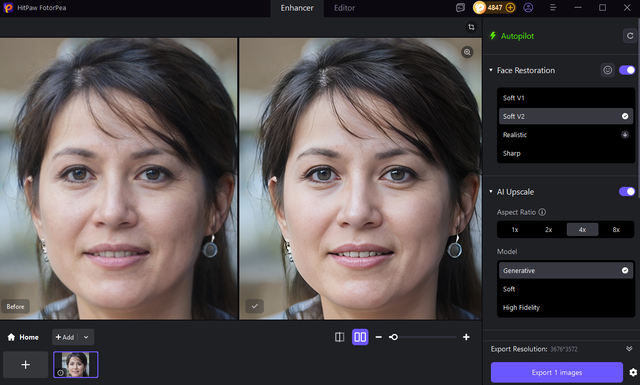The width and height of the screenshot is (640, 385).
Task: Click the green Autopilot lightning icon
Action: tap(493, 36)
